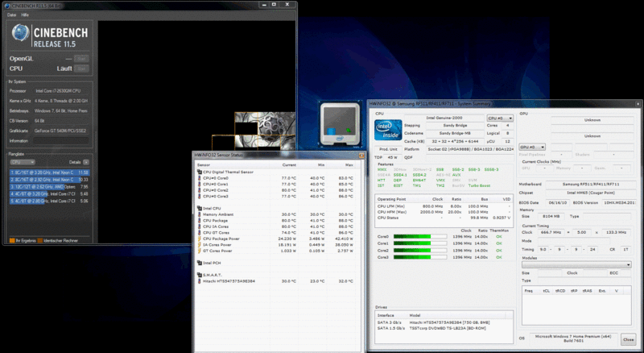Select the TSSTcorp DVDWBD drive row

click(444, 328)
